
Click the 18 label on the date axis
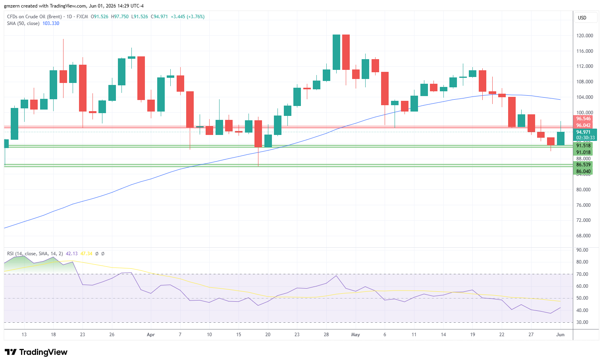click(x=53, y=335)
